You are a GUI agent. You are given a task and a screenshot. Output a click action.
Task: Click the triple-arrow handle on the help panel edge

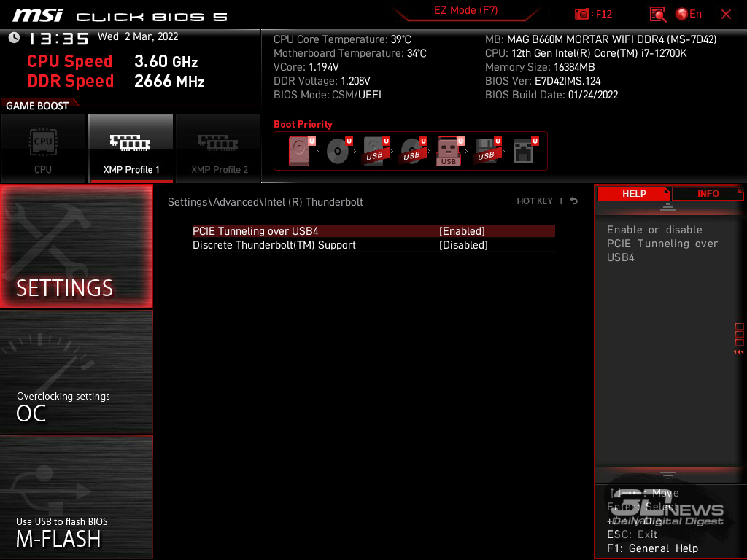tap(739, 352)
